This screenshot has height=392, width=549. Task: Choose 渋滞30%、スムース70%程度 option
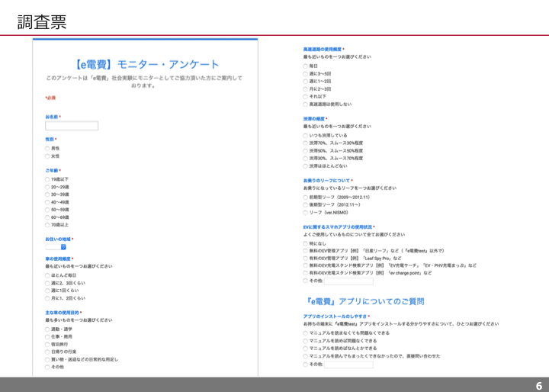click(305, 159)
